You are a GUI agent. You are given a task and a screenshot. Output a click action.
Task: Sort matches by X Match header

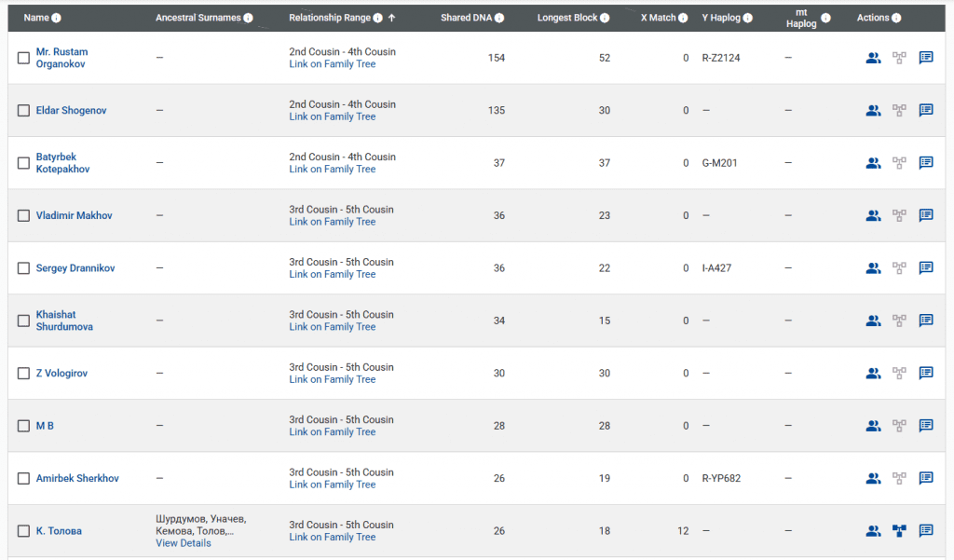click(658, 18)
